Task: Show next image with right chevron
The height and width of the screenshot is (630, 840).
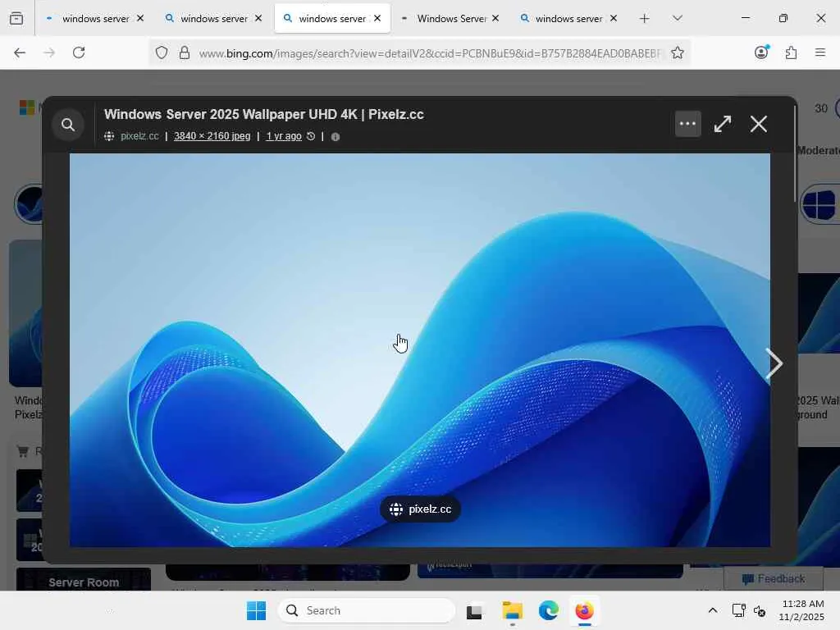Action: click(x=774, y=363)
